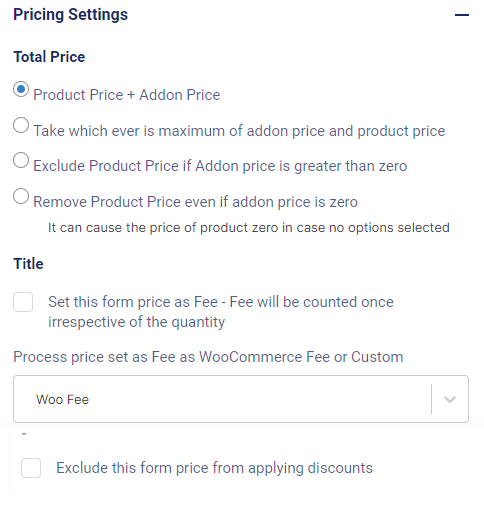484x505 pixels.
Task: Click the Title subsection heading
Action: pos(28,264)
